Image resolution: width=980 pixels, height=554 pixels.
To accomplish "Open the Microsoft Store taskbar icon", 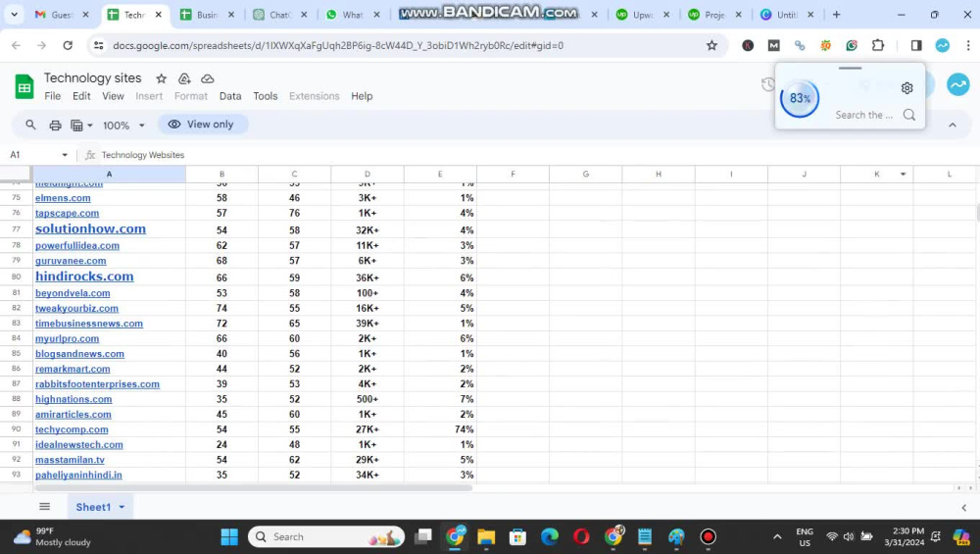I will 517,536.
